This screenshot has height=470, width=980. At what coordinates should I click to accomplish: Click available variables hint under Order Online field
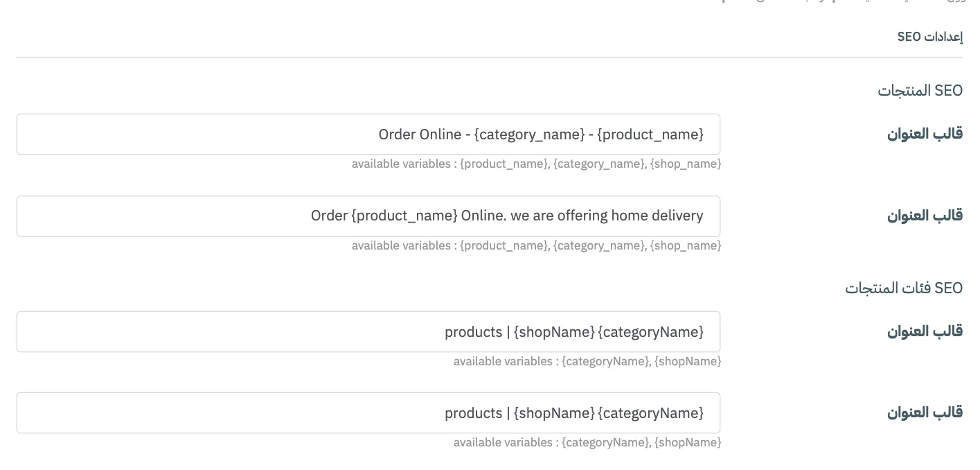[x=536, y=164]
